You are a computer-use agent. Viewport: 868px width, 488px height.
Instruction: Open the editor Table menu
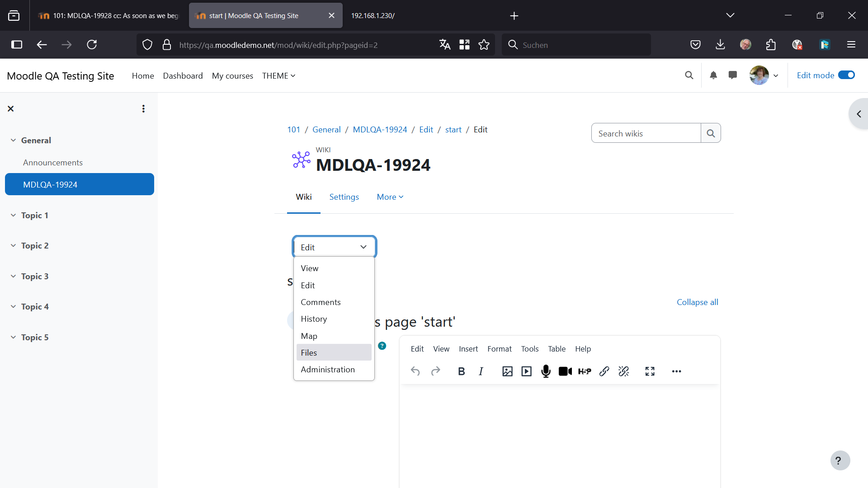[x=557, y=349]
